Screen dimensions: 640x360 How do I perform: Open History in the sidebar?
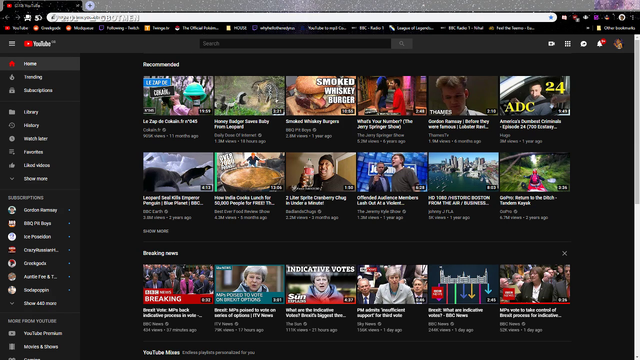(x=40, y=125)
